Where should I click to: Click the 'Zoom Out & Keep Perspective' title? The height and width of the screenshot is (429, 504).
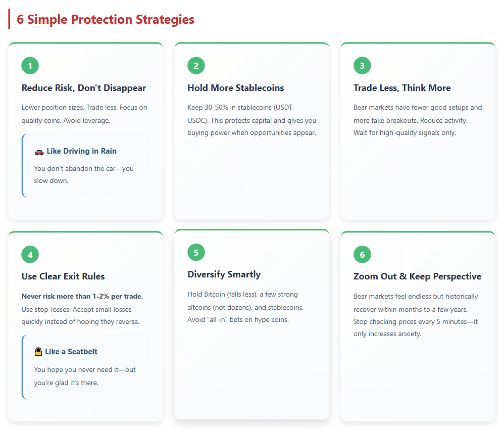pyautogui.click(x=417, y=276)
